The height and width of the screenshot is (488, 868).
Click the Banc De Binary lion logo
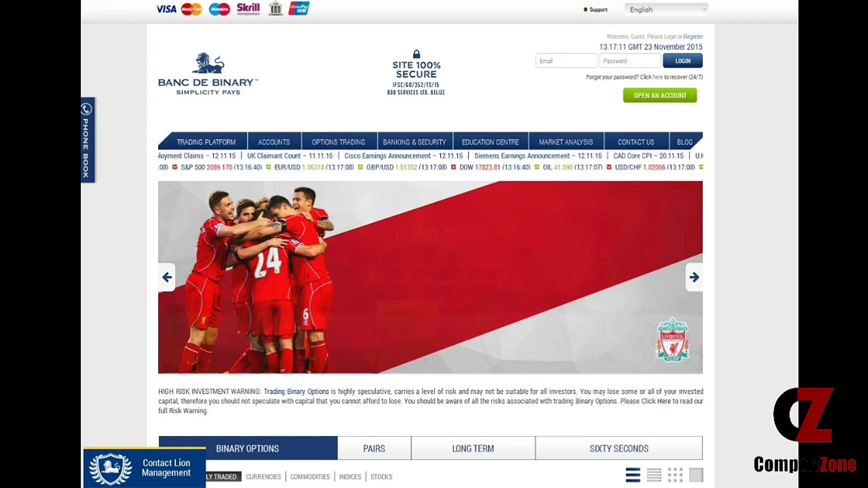tap(208, 64)
